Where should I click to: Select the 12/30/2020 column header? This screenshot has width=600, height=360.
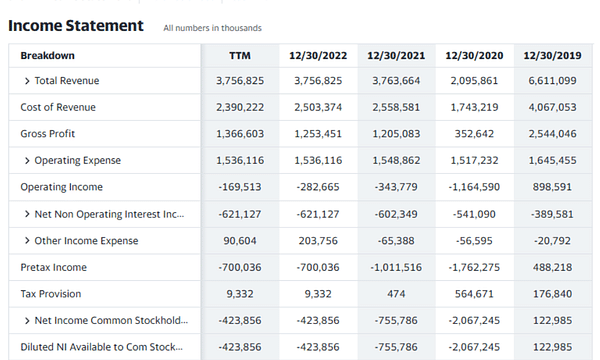(474, 56)
